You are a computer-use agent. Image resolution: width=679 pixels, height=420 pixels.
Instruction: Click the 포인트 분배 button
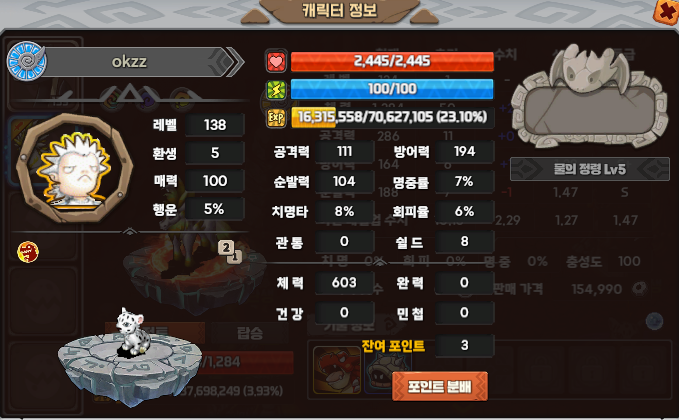pos(440,386)
